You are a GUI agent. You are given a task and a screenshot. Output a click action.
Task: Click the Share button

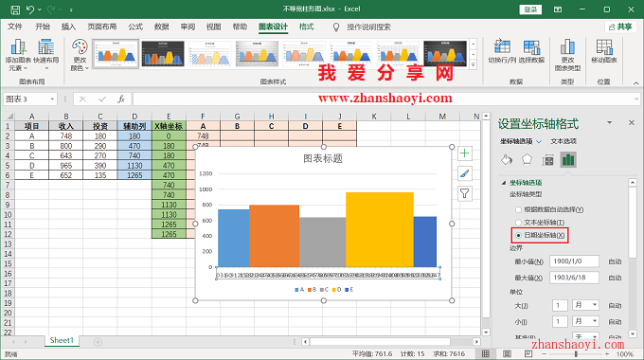pyautogui.click(x=620, y=27)
